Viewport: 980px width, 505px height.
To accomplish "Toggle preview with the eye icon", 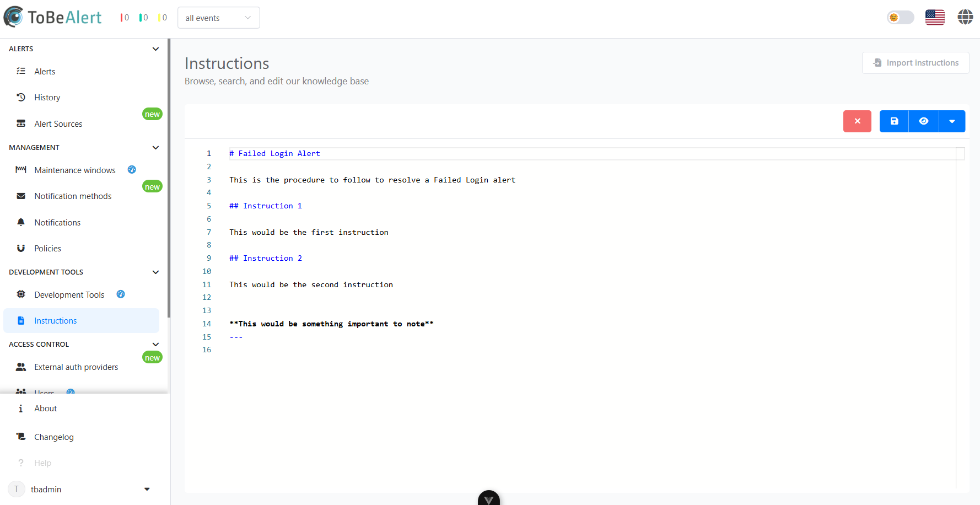I will [924, 121].
